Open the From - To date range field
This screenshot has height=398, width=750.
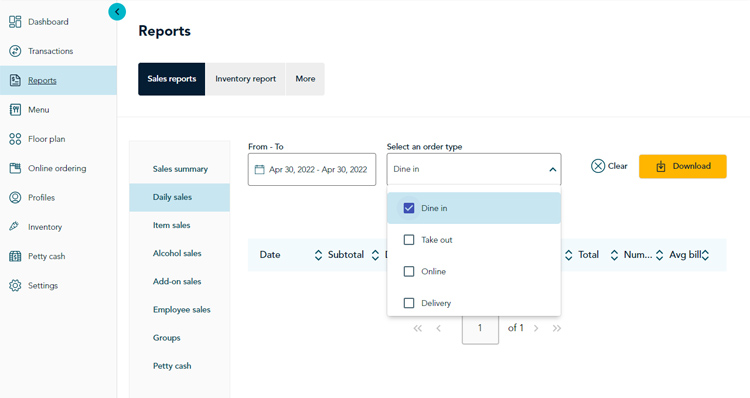312,169
